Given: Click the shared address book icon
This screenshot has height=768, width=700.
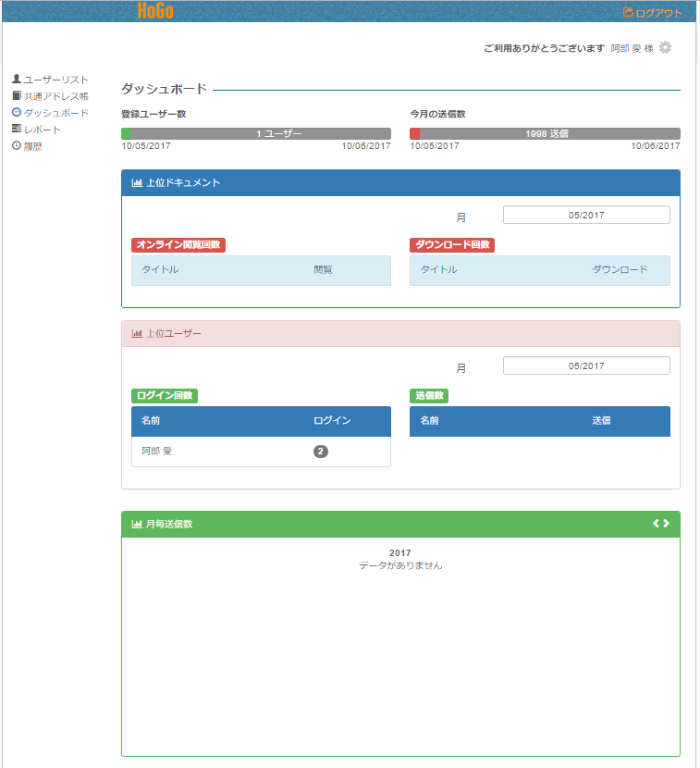Looking at the screenshot, I should click(x=17, y=96).
